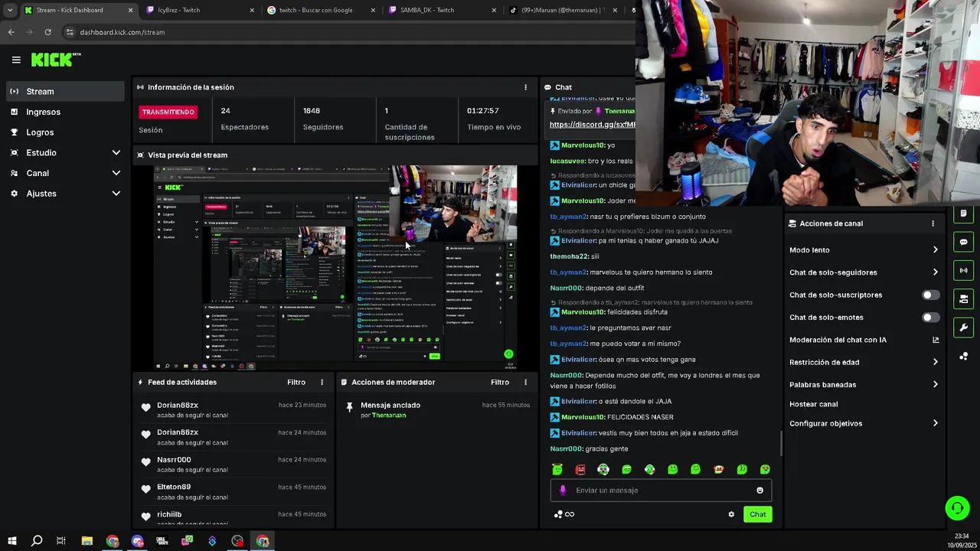The image size is (980, 551).
Task: Click Hostear canal
Action: point(813,404)
